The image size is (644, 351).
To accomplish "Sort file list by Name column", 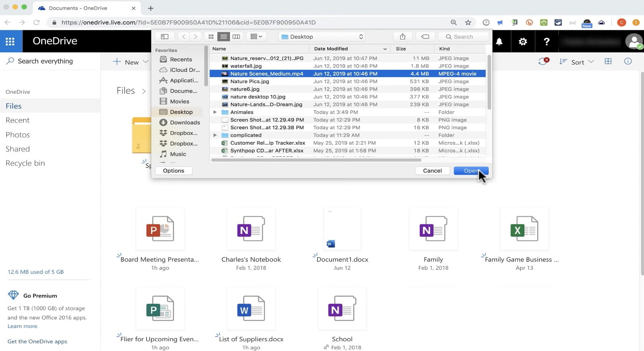I will pos(260,49).
